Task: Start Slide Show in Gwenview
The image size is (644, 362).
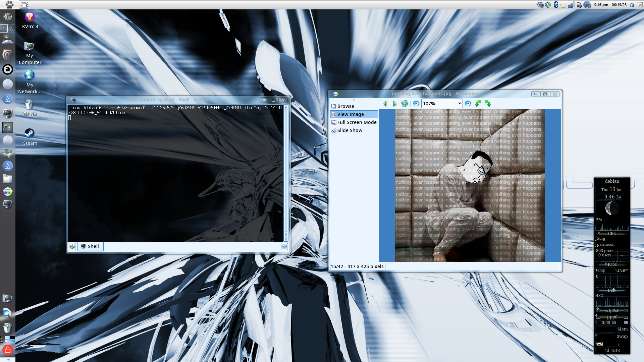Action: pyautogui.click(x=354, y=130)
